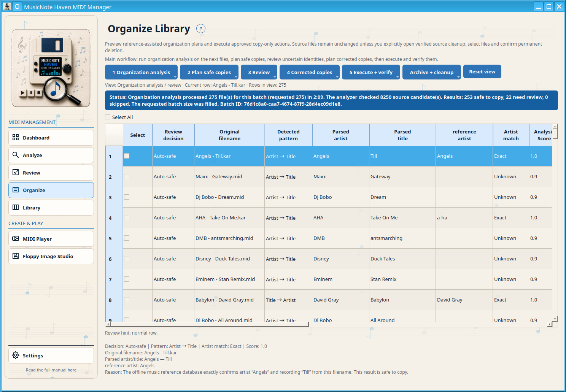The width and height of the screenshot is (566, 392).
Task: Click the Dashboard grid icon in sidebar
Action: 16,137
